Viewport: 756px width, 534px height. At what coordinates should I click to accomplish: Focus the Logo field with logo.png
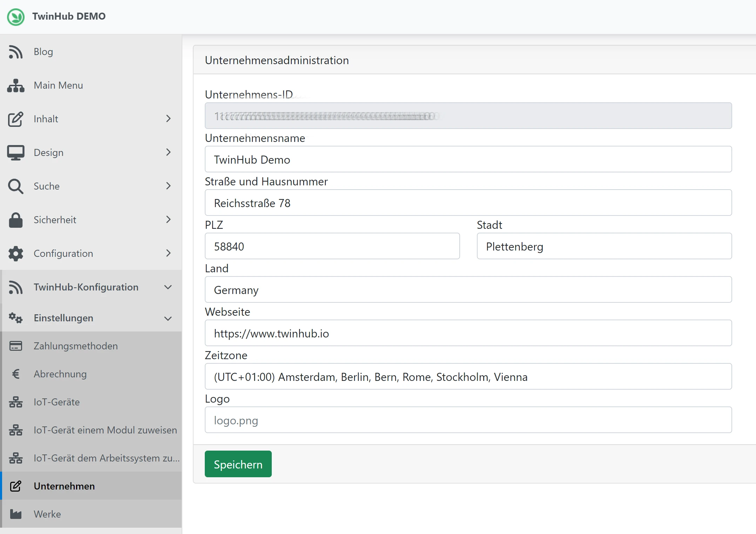(468, 420)
